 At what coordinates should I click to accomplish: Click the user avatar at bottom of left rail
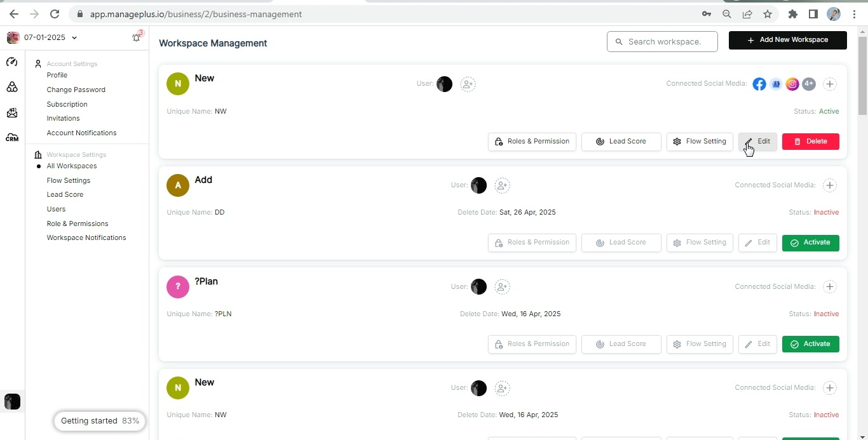(12, 401)
